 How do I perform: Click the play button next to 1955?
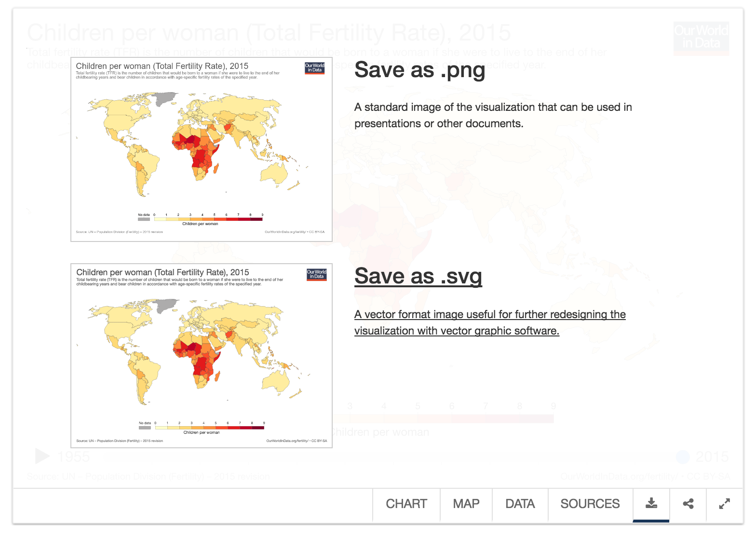(x=43, y=456)
